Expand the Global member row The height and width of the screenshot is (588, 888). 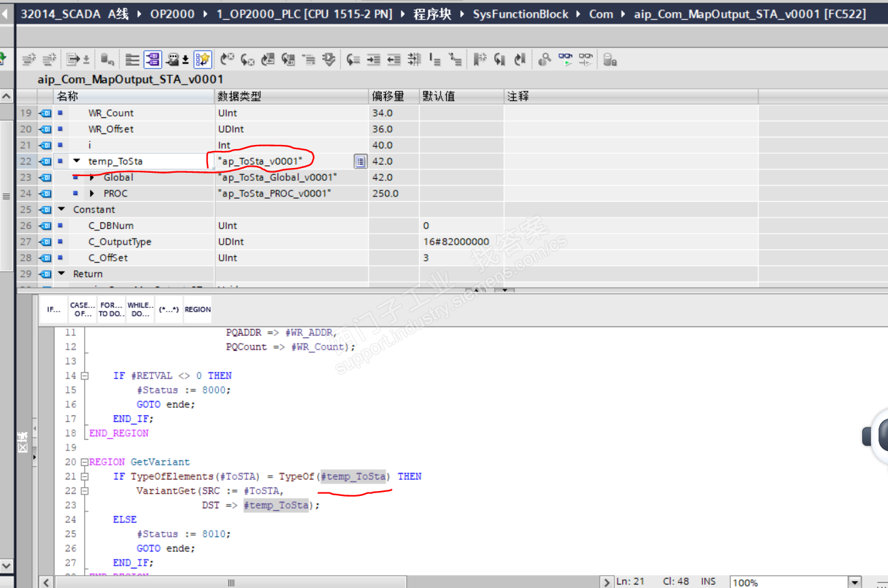(x=92, y=177)
